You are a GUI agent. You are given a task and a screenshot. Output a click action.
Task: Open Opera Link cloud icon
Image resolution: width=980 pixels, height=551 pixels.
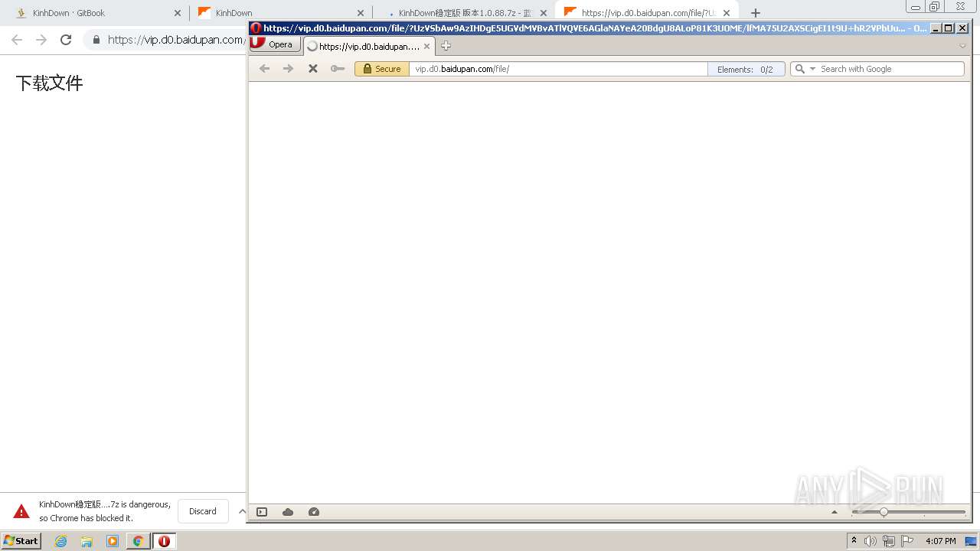pos(288,512)
